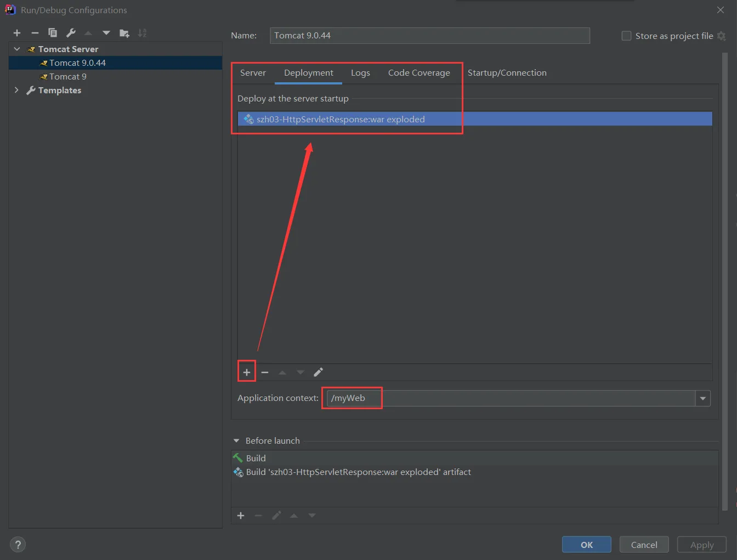The width and height of the screenshot is (737, 560).
Task: Move configuration up in the left toolbar
Action: coord(88,33)
